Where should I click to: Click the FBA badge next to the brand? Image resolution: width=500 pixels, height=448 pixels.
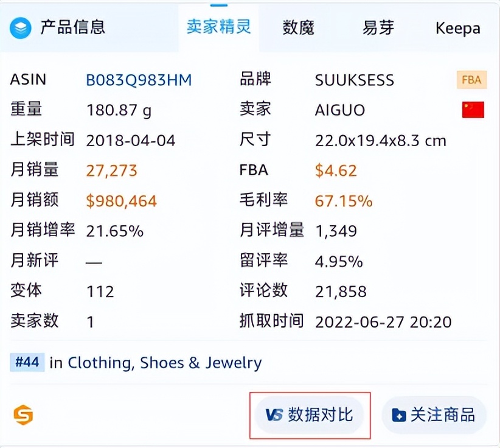click(x=471, y=80)
